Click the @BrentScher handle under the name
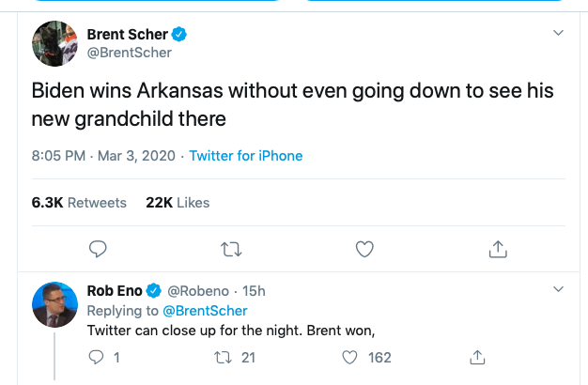588x385 pixels. [x=129, y=53]
